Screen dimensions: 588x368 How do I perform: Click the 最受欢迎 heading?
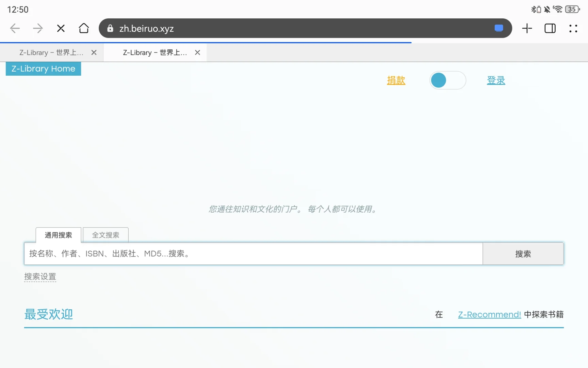(48, 314)
